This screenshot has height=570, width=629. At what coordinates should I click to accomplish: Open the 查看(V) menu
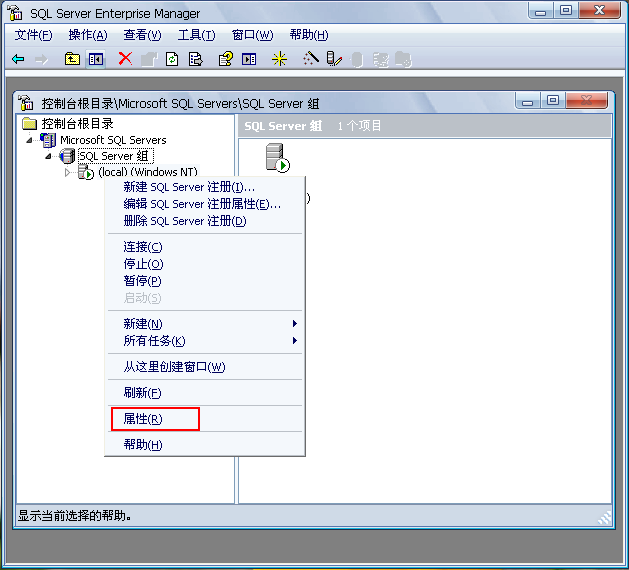pyautogui.click(x=142, y=35)
